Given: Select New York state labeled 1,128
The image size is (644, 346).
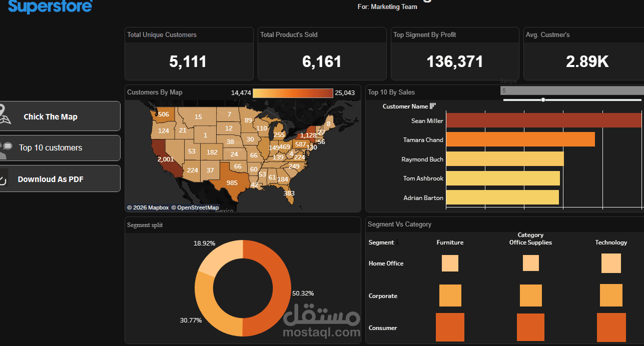Looking at the screenshot, I should [308, 135].
